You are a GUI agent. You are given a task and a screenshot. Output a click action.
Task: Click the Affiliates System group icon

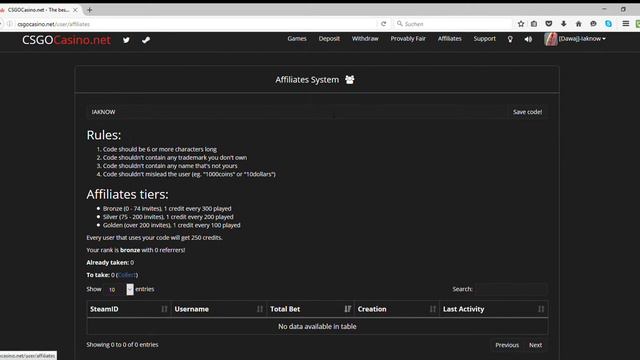click(350, 80)
